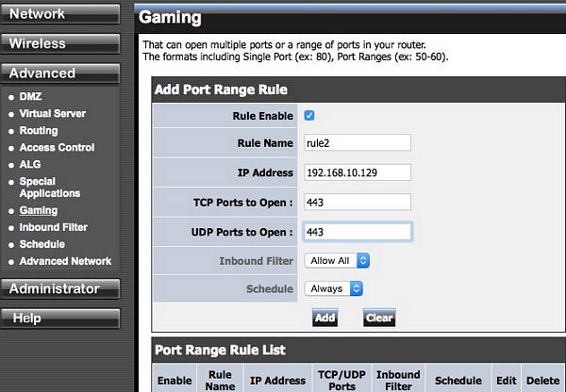
Task: Focus the IP Address input field
Action: click(358, 172)
